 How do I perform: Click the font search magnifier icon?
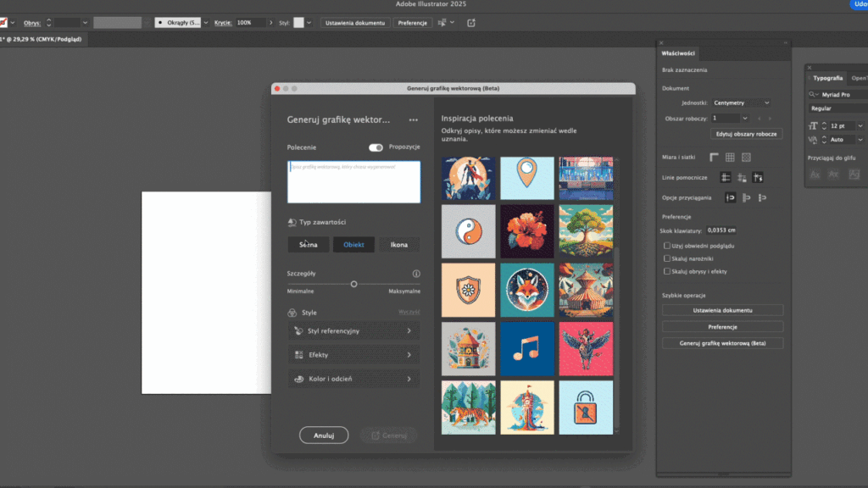812,95
